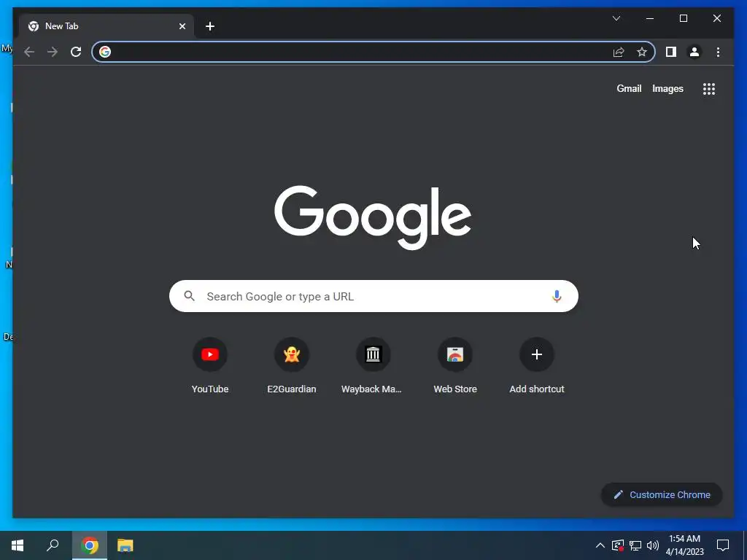This screenshot has width=747, height=560.
Task: Open the profile avatar menu
Action: click(694, 52)
